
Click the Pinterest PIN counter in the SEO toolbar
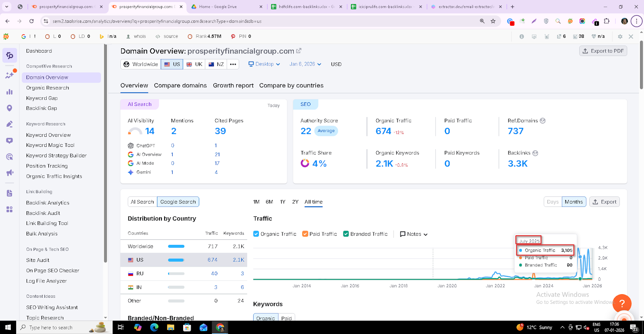[241, 36]
